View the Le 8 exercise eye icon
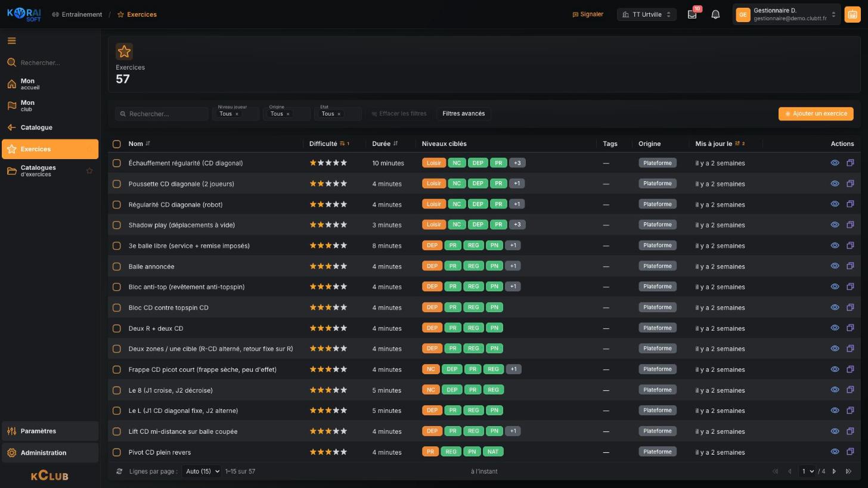 tap(835, 390)
